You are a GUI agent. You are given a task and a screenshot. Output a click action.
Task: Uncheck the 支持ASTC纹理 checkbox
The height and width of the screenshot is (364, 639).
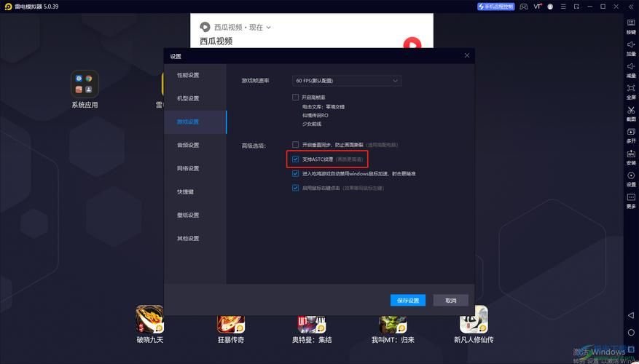pyautogui.click(x=296, y=159)
